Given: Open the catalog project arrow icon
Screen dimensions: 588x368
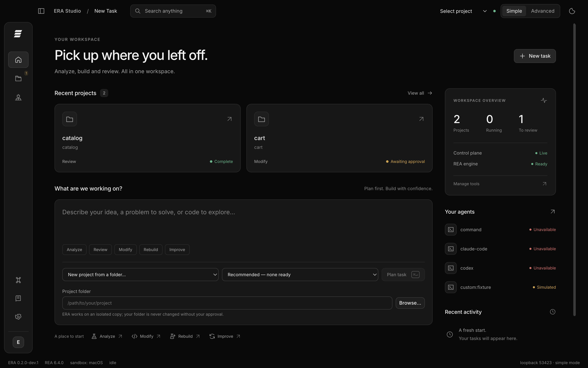Looking at the screenshot, I should [229, 119].
